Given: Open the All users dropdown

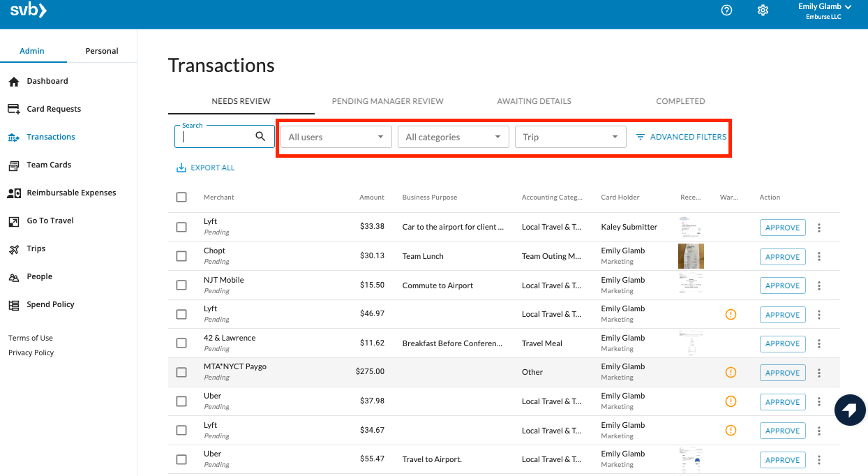Looking at the screenshot, I should click(336, 137).
